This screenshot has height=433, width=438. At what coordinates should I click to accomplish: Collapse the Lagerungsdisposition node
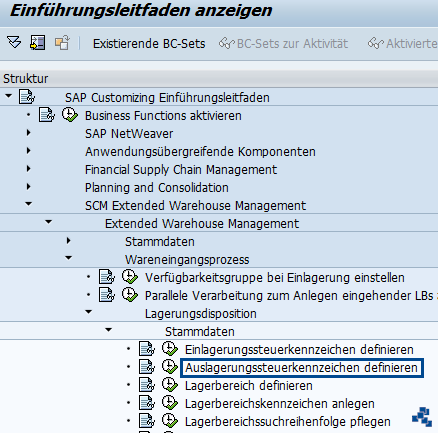click(x=89, y=312)
